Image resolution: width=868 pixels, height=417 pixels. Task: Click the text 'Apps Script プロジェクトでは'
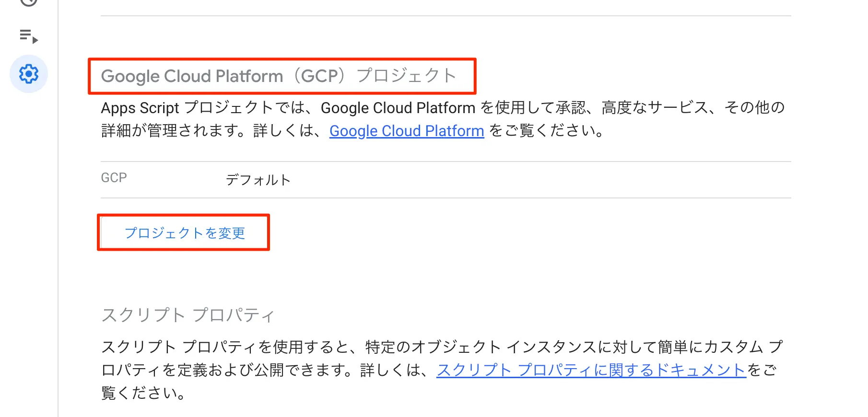pos(201,108)
